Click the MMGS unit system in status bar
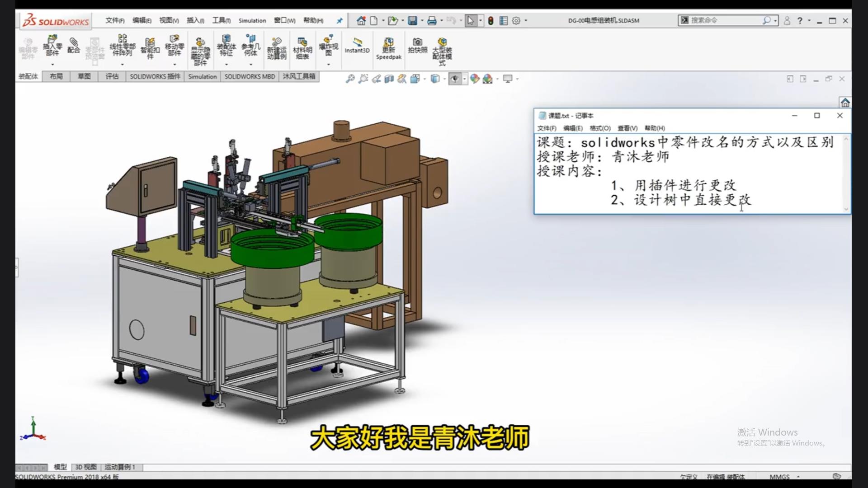Viewport: 868px width, 488px height. pyautogui.click(x=779, y=477)
